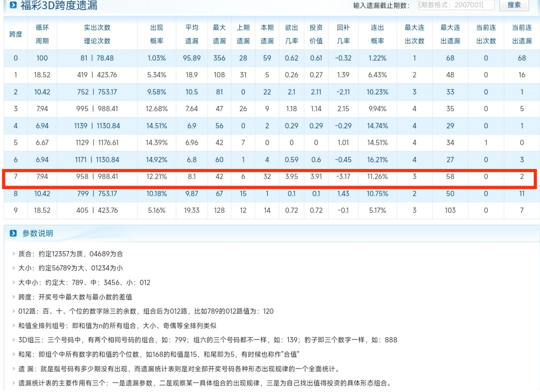Image resolution: width=540 pixels, height=392 pixels.
Task: Select the 5.34% probability cell
Action: point(157,75)
